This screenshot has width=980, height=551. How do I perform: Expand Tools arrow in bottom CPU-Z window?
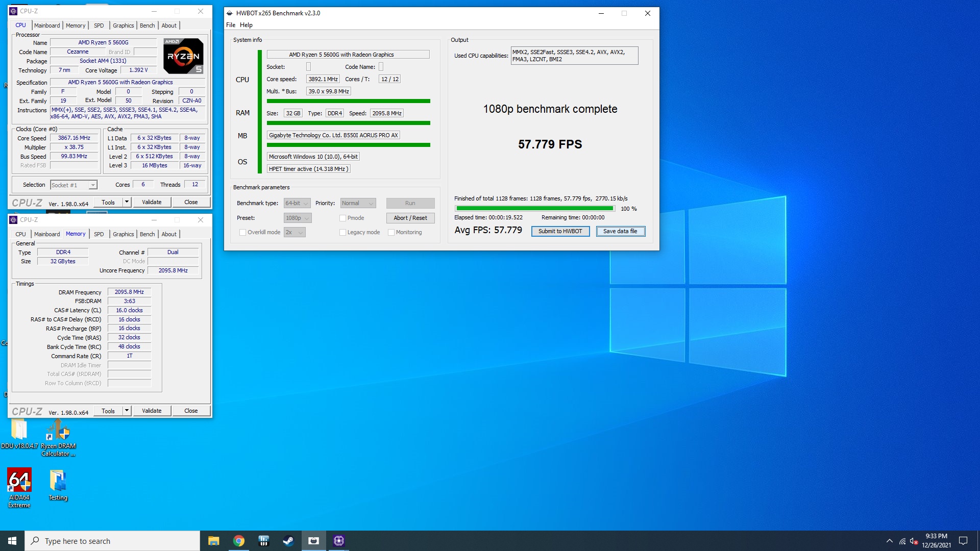[127, 411]
